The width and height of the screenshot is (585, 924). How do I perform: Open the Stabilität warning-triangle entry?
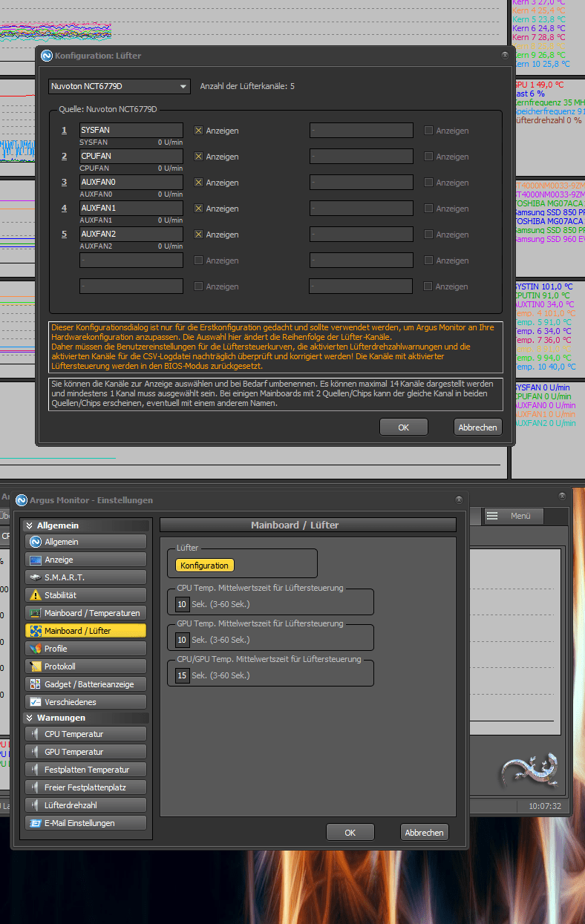pos(85,595)
